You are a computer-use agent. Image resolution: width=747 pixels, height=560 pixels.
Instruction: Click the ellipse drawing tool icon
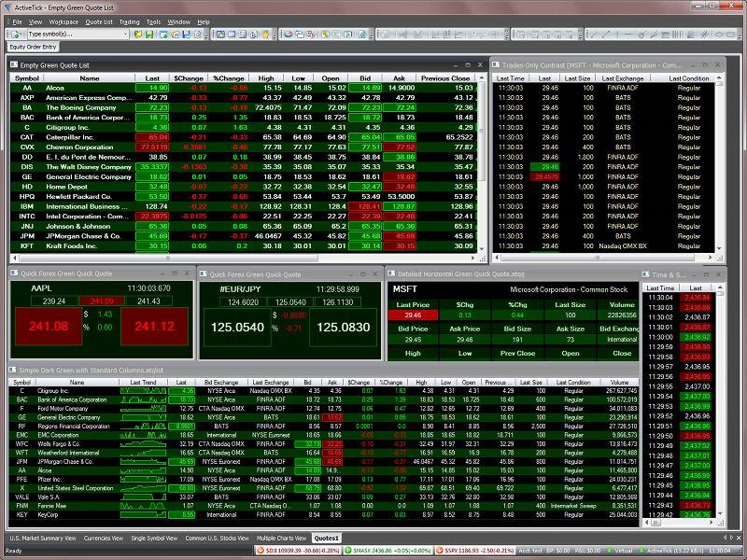point(717,35)
